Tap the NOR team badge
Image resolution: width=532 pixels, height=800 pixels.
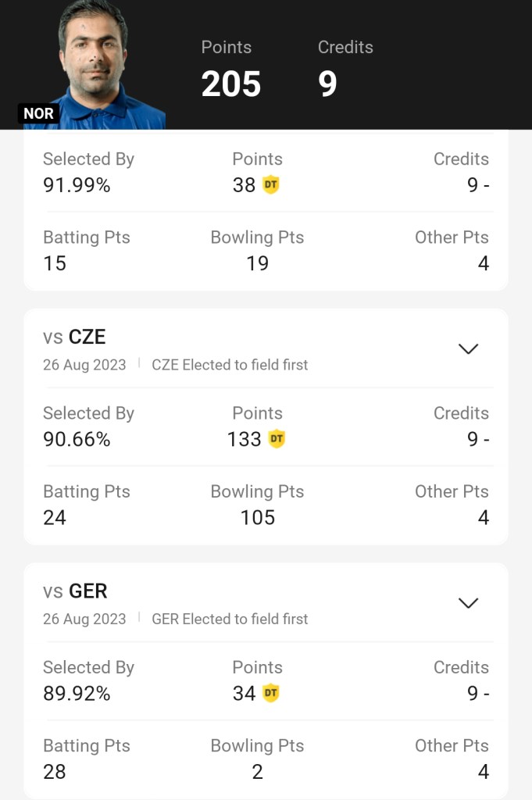pyautogui.click(x=38, y=113)
